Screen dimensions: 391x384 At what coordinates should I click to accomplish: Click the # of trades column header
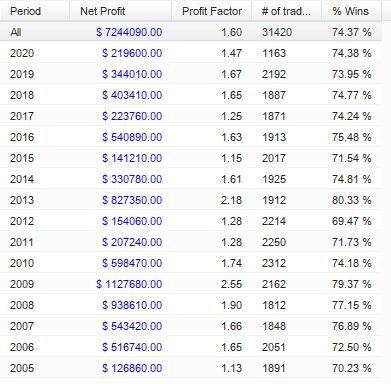point(287,11)
